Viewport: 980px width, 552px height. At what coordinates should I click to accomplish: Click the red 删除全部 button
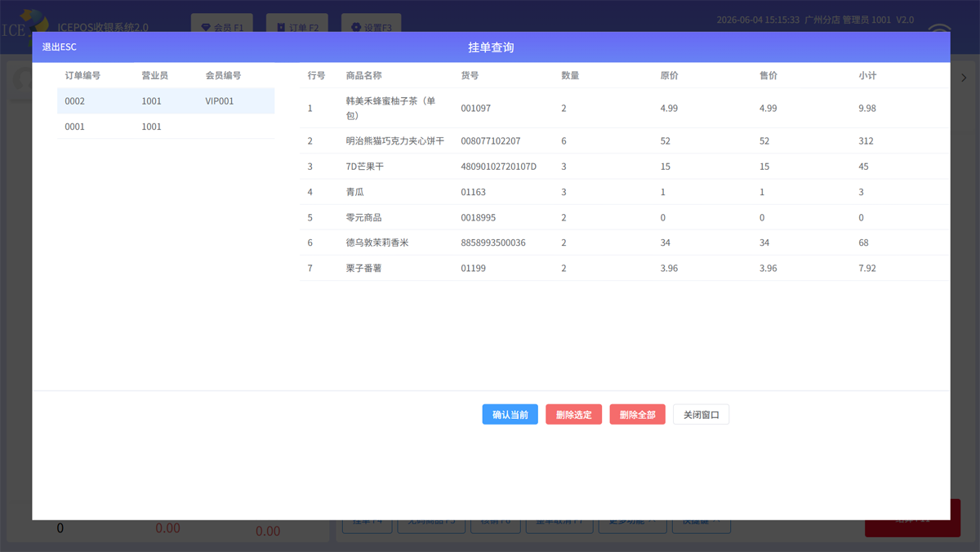click(638, 415)
